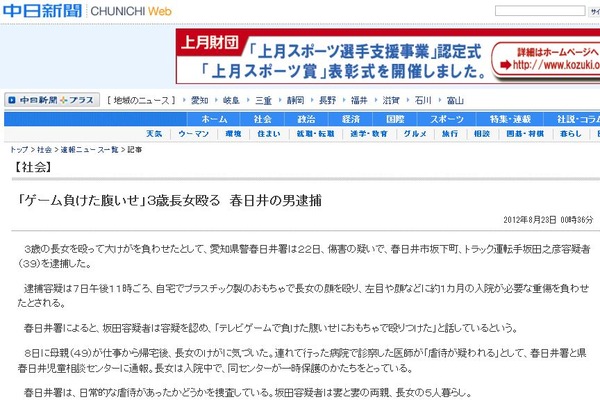Switch to the 政治 tab
Viewport: 600px width, 413px height.
307,119
